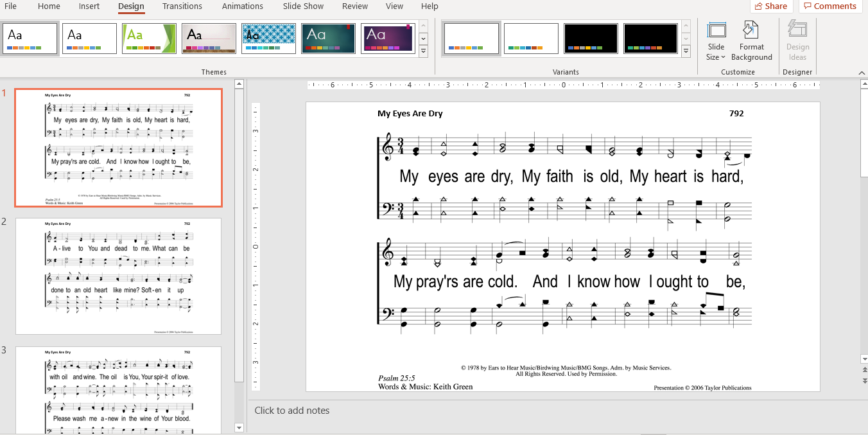868x435 pixels.
Task: Expand the full Themes gallery
Action: click(x=423, y=52)
